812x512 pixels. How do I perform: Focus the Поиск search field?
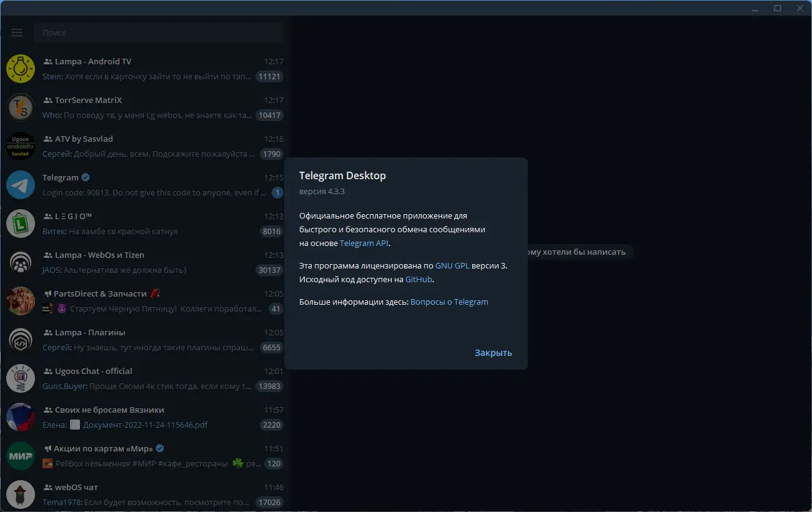pyautogui.click(x=159, y=32)
